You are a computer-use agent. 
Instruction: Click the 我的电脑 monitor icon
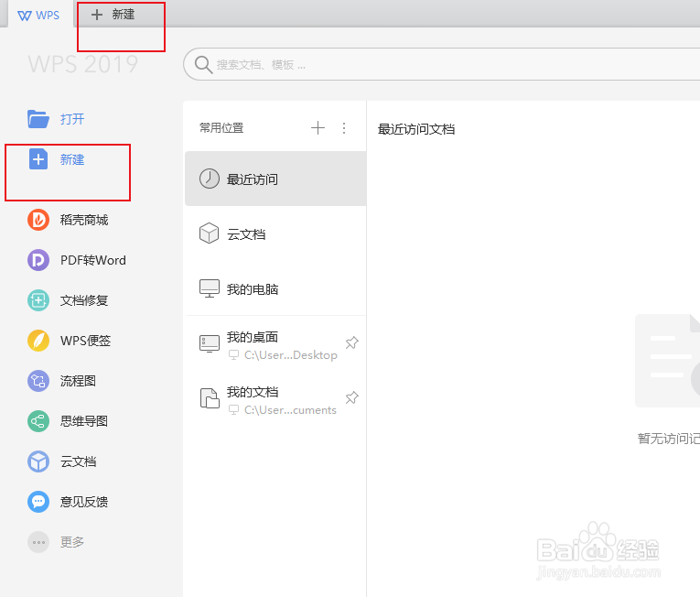(x=209, y=288)
